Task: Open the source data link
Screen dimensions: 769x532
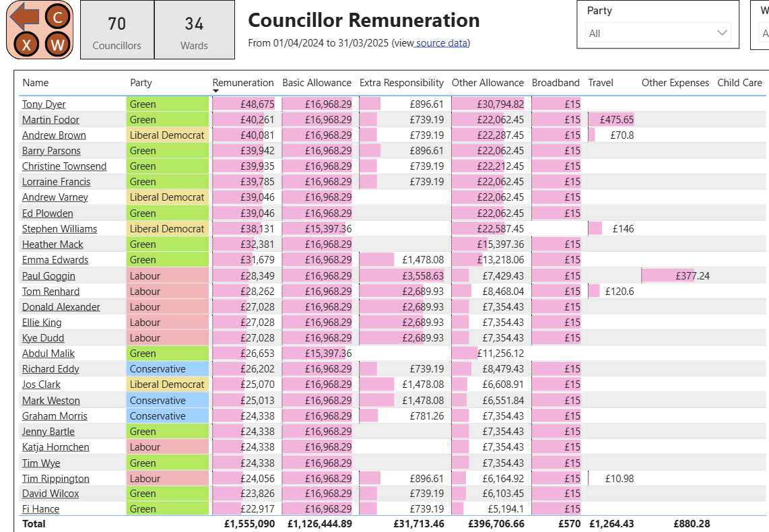Action: [x=441, y=43]
